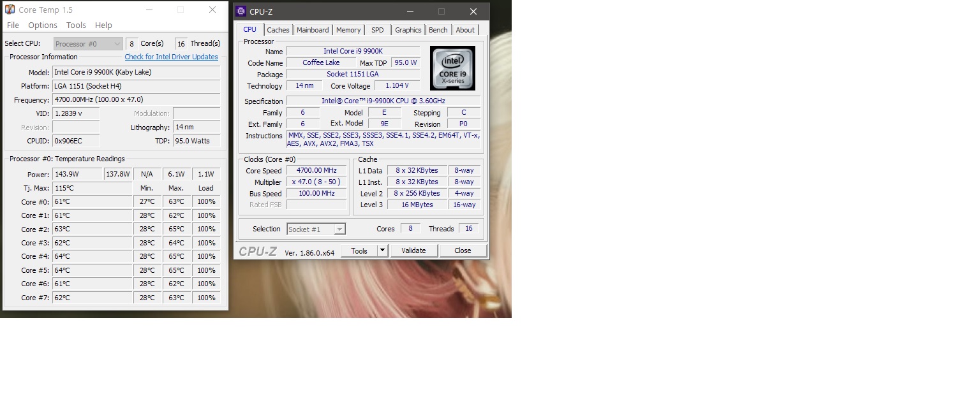Click the Core Temp app icon in title bar
The width and height of the screenshot is (980, 413).
(x=10, y=10)
